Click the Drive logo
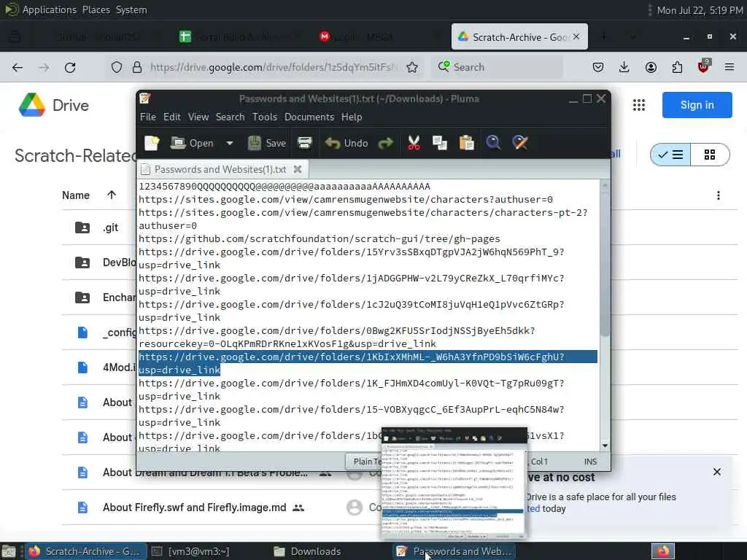This screenshot has width=747, height=560. (x=54, y=105)
